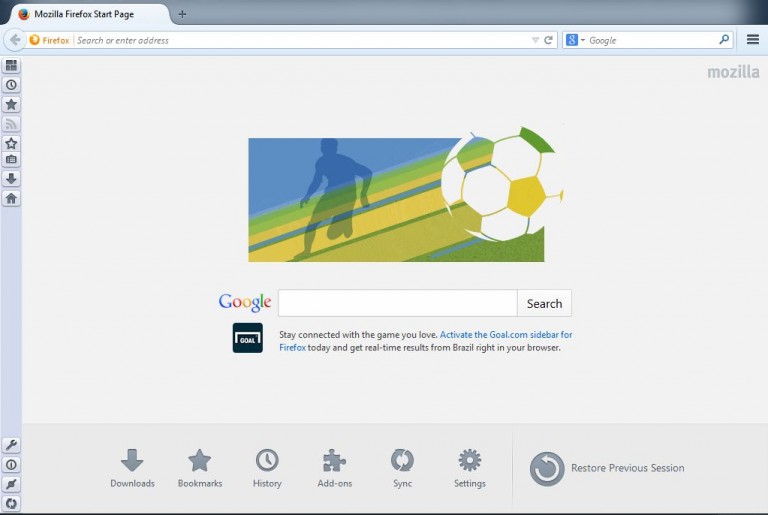
Task: Click the home icon in sidebar
Action: point(11,198)
